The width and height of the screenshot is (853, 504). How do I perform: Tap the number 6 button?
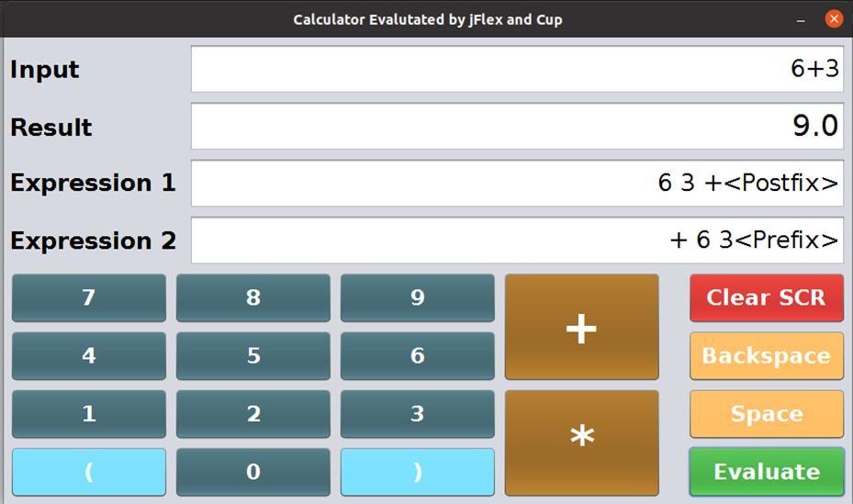point(418,355)
